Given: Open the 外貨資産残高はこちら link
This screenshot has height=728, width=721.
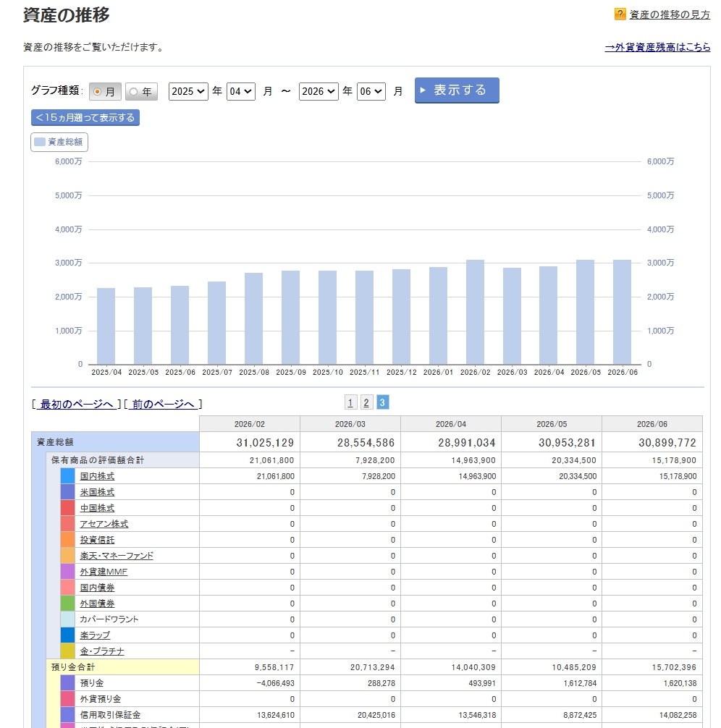Looking at the screenshot, I should tap(657, 47).
